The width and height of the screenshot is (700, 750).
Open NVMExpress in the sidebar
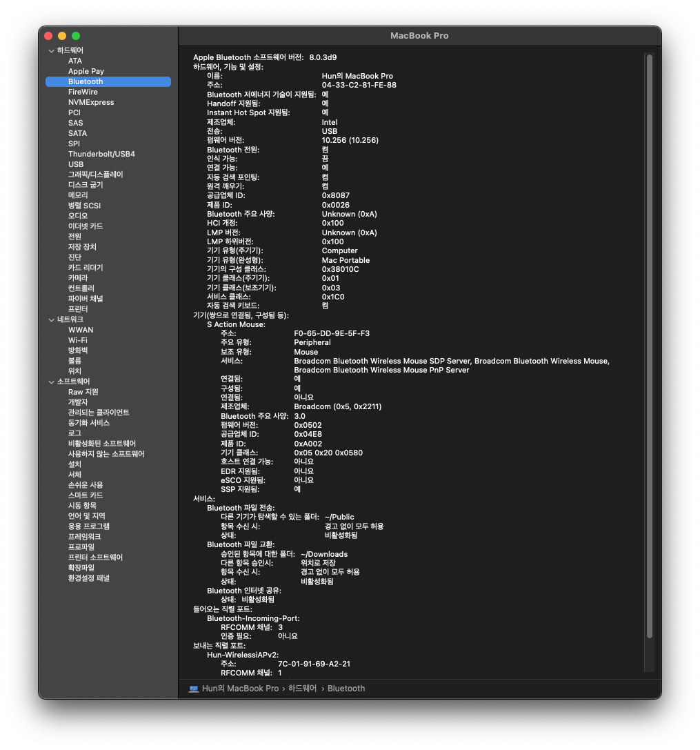tap(91, 102)
